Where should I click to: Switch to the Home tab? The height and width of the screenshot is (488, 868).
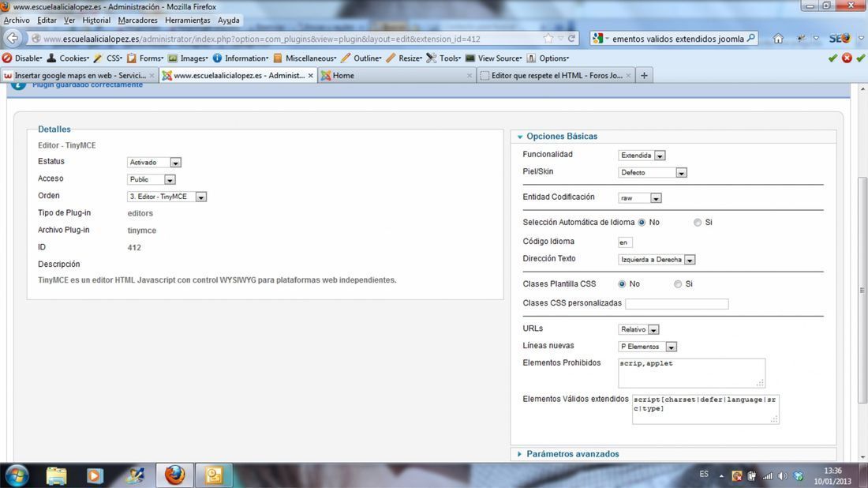point(397,75)
